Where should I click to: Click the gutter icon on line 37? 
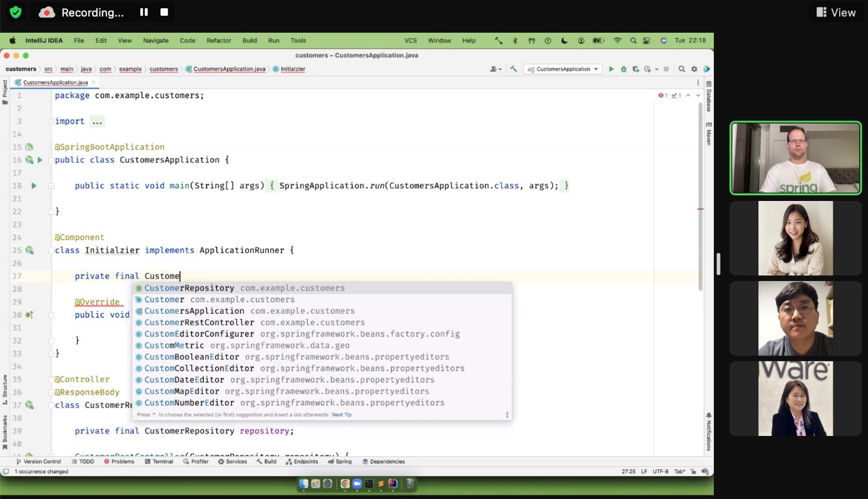coord(29,405)
